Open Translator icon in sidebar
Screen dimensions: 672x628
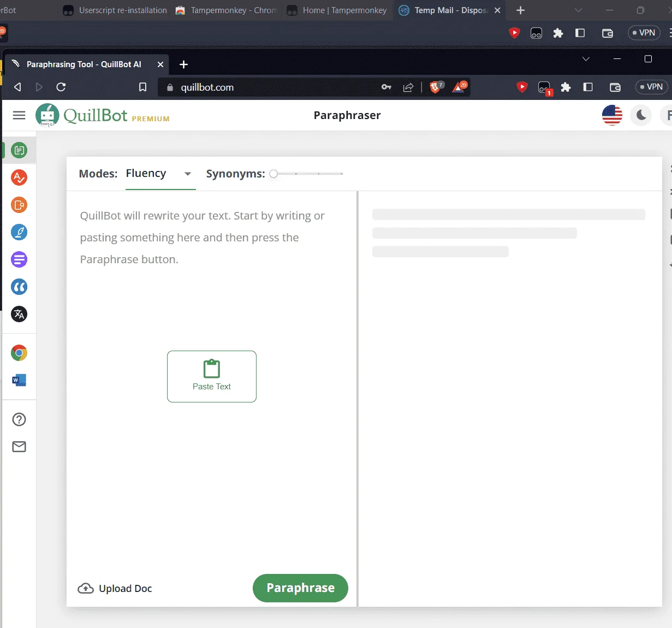pyautogui.click(x=19, y=314)
